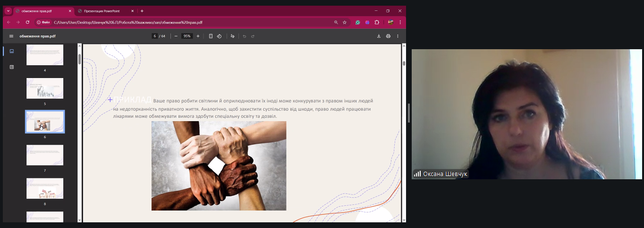Click the zoom in plus button
The image size is (644, 228).
[198, 36]
